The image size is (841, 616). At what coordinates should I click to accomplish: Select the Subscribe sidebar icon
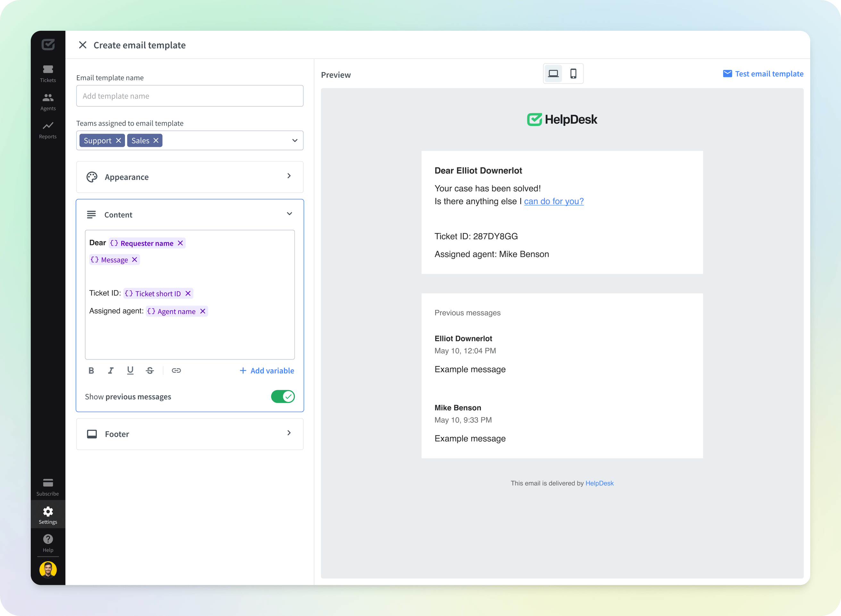pos(48,486)
